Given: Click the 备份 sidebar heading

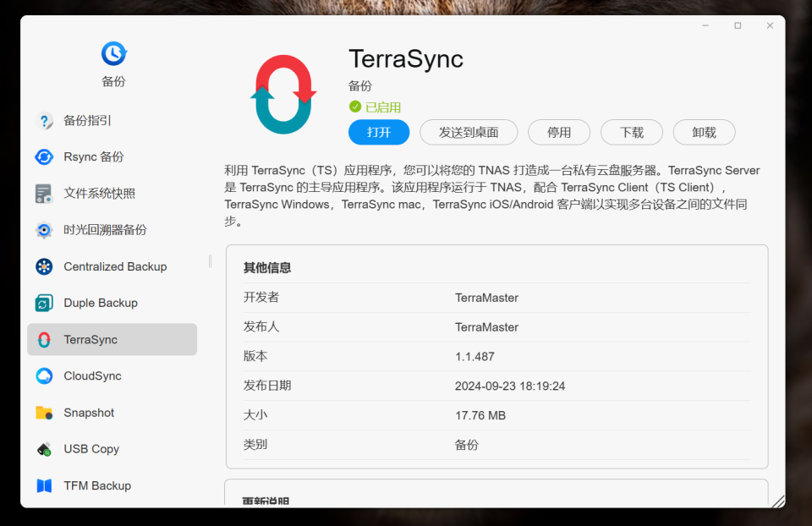Looking at the screenshot, I should (x=113, y=81).
